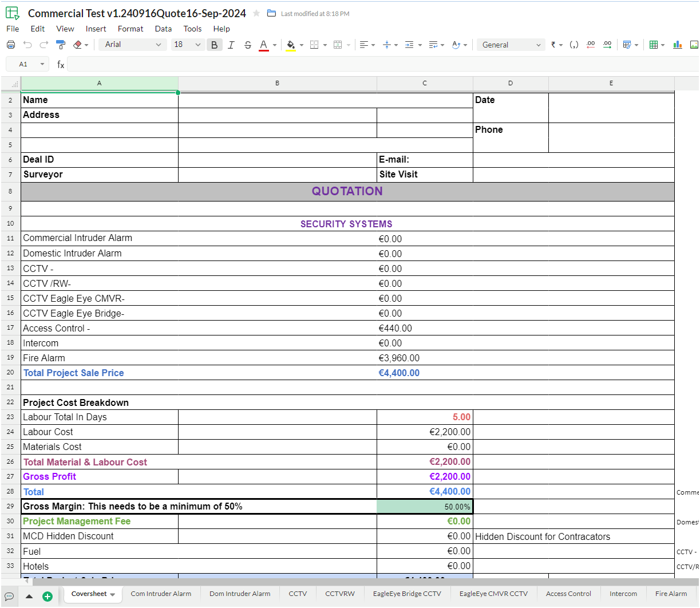Toggle Italic formatting button

(231, 45)
